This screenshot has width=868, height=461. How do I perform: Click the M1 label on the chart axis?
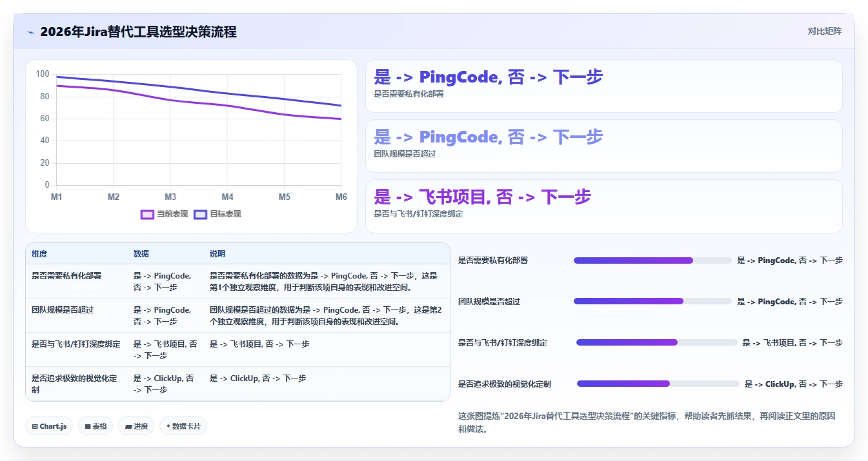pyautogui.click(x=57, y=197)
